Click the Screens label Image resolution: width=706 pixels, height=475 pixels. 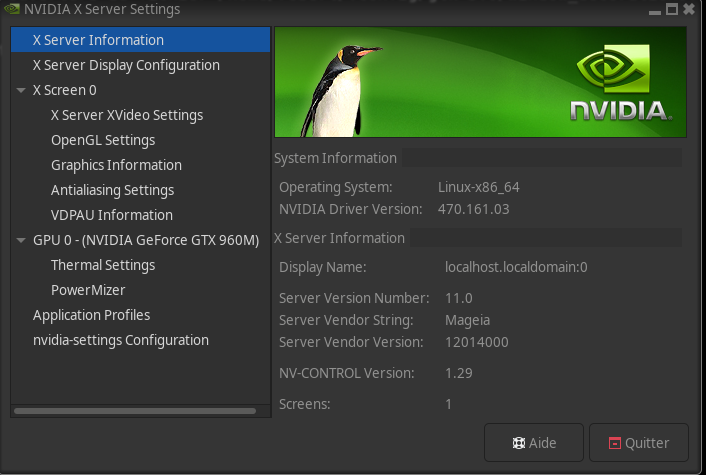(x=304, y=404)
